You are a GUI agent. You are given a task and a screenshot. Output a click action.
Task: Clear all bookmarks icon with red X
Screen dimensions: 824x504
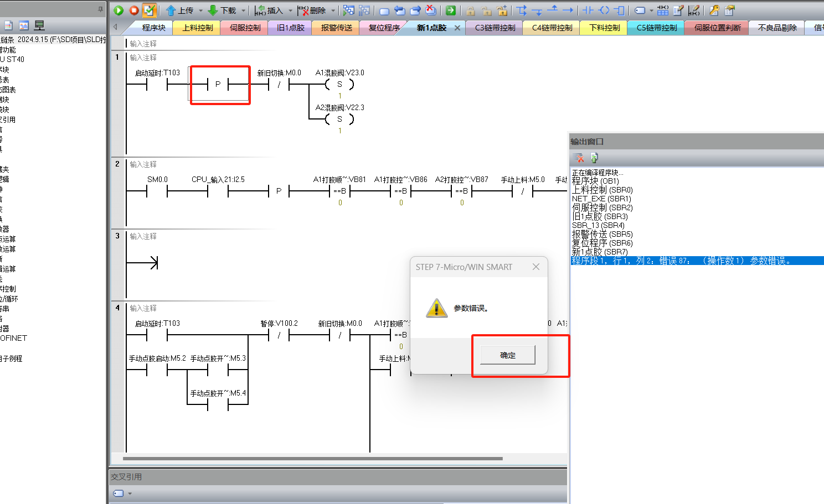click(x=431, y=11)
